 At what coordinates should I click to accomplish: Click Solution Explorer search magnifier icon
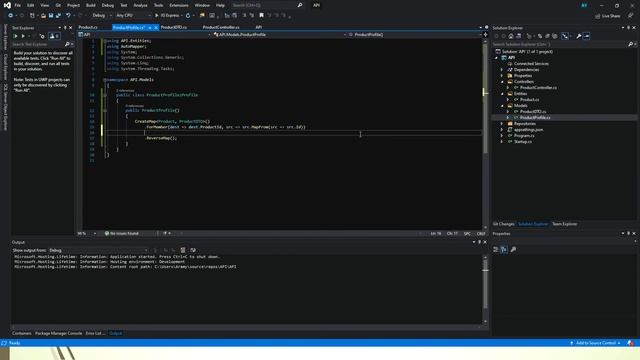(x=630, y=44)
